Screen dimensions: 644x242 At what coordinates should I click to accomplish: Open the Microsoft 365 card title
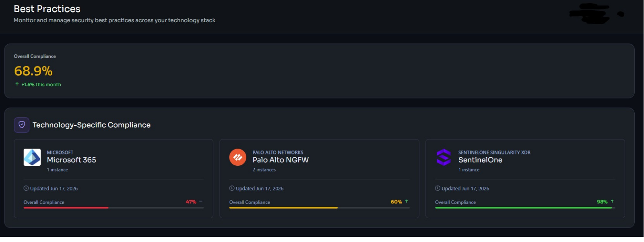click(72, 160)
